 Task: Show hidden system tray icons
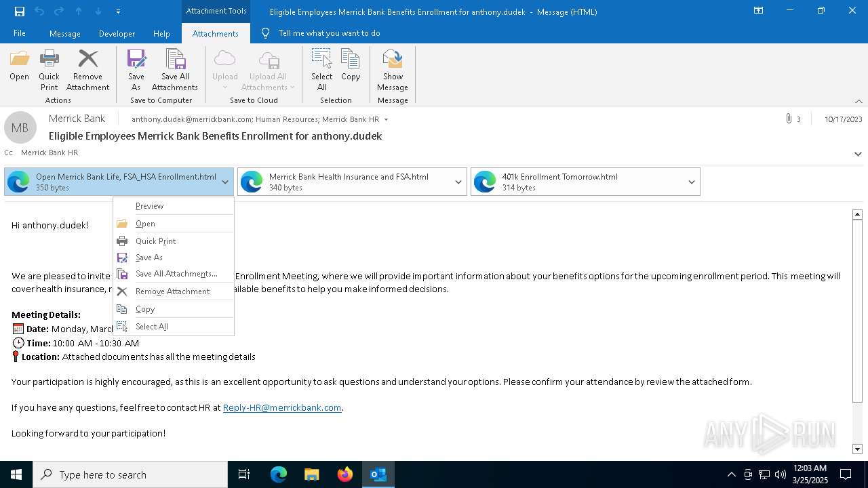point(731,474)
